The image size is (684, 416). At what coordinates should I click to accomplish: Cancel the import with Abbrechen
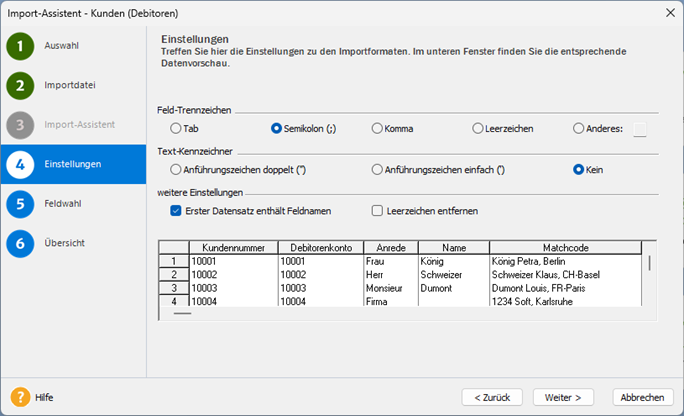coord(643,398)
